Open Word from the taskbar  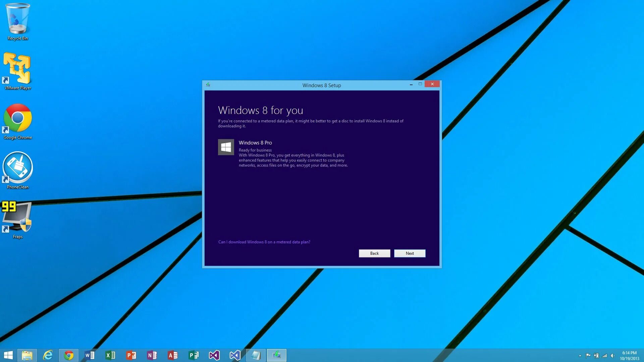[90, 355]
